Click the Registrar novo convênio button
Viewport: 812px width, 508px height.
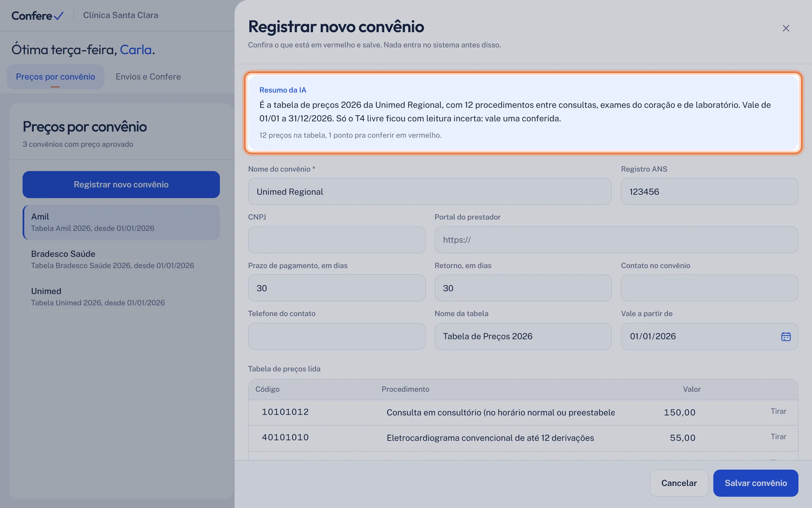121,185
